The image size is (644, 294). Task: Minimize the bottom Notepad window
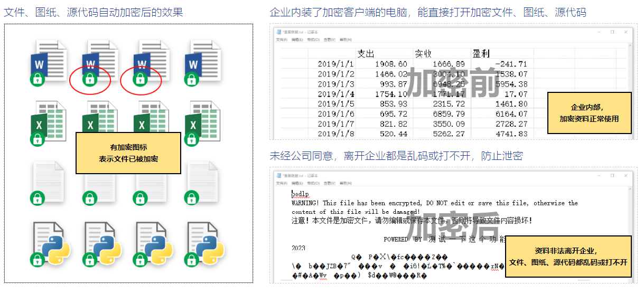click(x=599, y=175)
